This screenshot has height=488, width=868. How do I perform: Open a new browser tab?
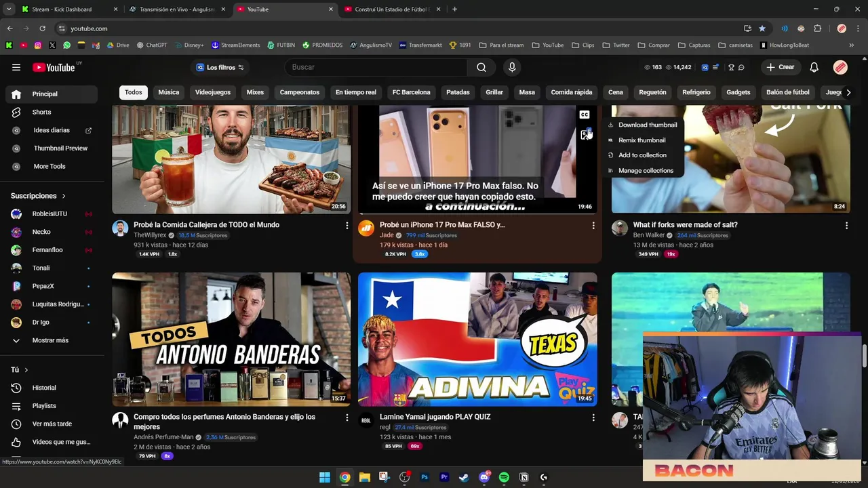pos(454,9)
